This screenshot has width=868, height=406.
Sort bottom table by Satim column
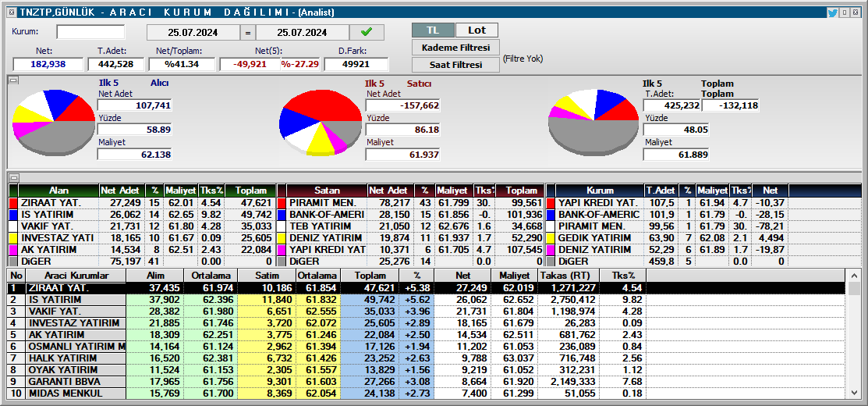pyautogui.click(x=267, y=276)
